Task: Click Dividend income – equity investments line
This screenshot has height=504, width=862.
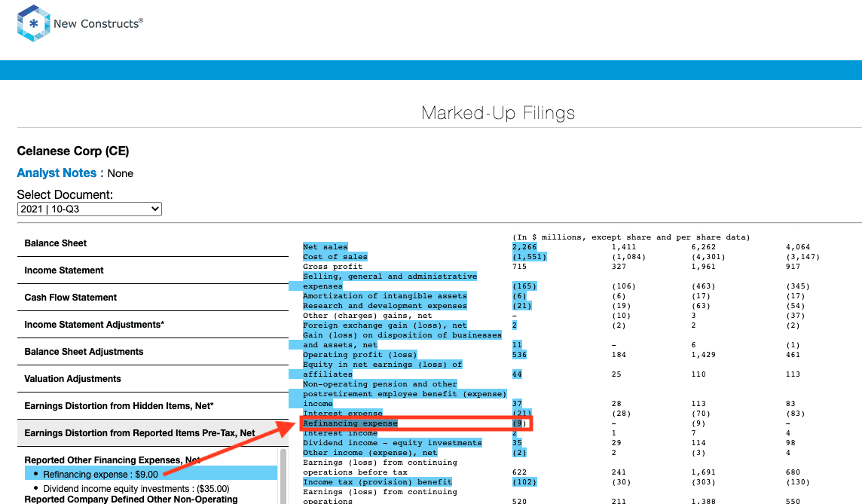Action: pyautogui.click(x=392, y=443)
